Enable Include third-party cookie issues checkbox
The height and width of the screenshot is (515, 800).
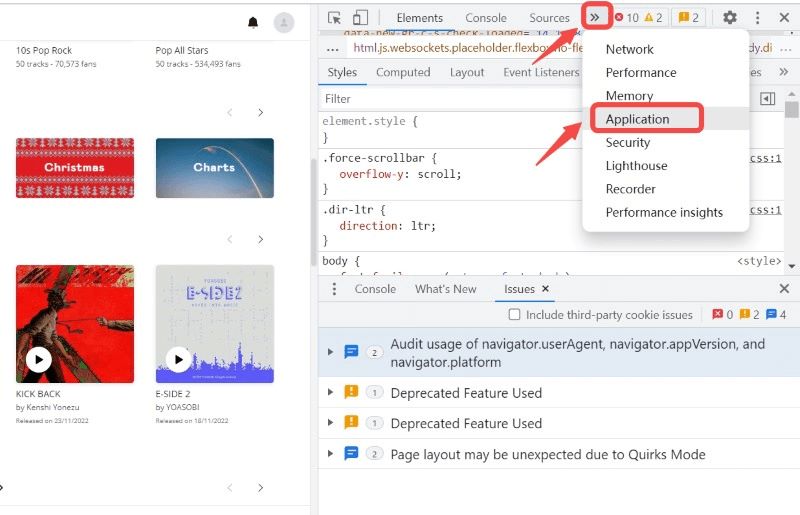(514, 315)
